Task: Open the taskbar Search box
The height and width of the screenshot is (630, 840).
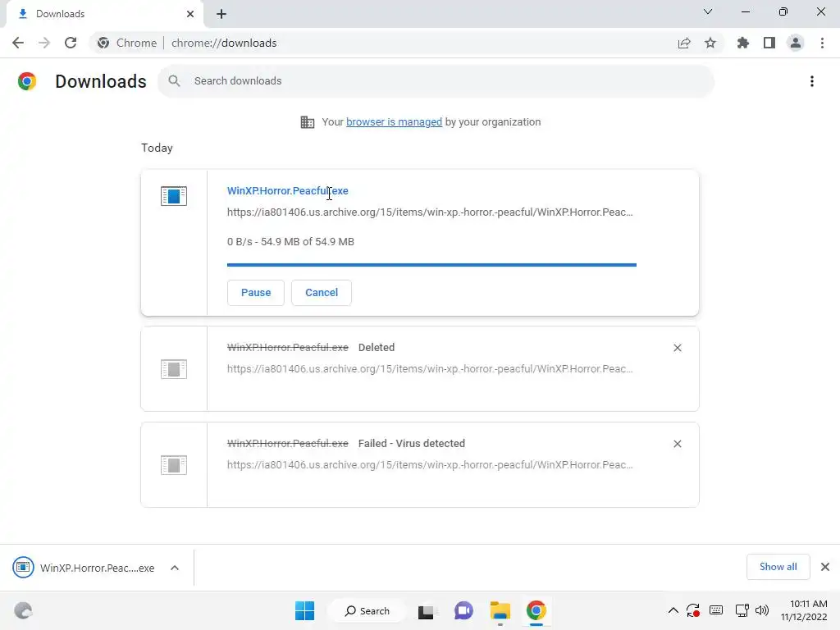Action: coord(367,610)
